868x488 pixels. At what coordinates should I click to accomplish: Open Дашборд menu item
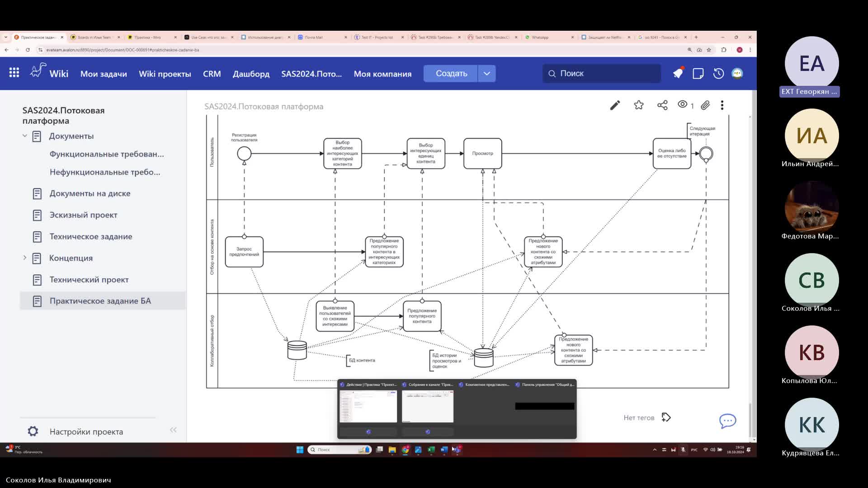tap(251, 74)
